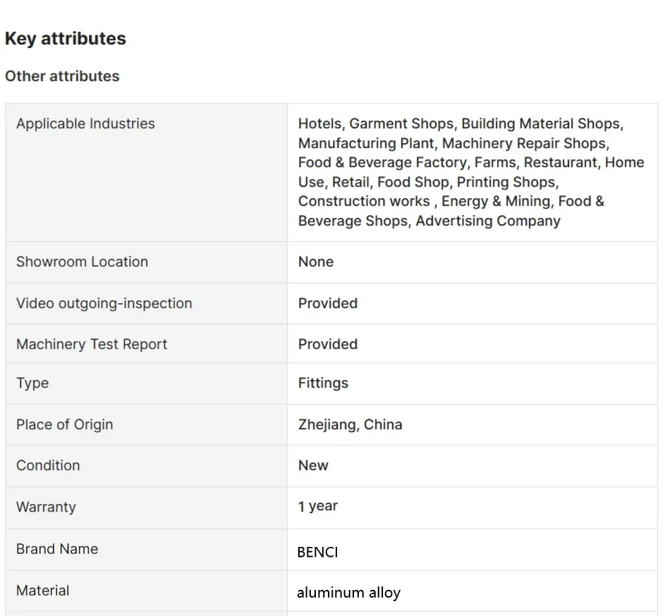Select the Video outgoing-inspection label
The width and height of the screenshot is (672, 616).
click(104, 303)
